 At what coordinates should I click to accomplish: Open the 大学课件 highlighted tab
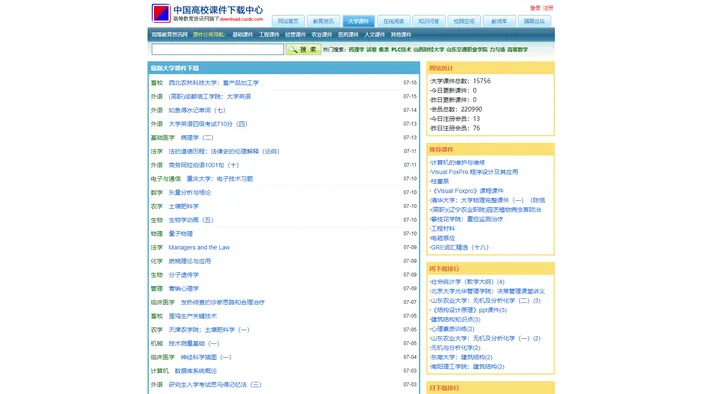tap(358, 21)
